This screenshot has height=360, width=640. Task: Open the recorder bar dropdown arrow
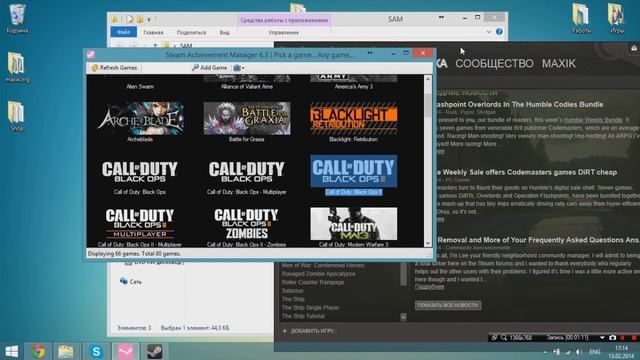(x=602, y=338)
